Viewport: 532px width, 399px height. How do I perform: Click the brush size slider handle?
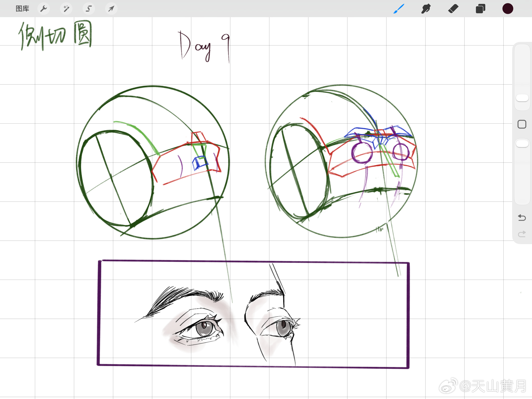click(522, 98)
